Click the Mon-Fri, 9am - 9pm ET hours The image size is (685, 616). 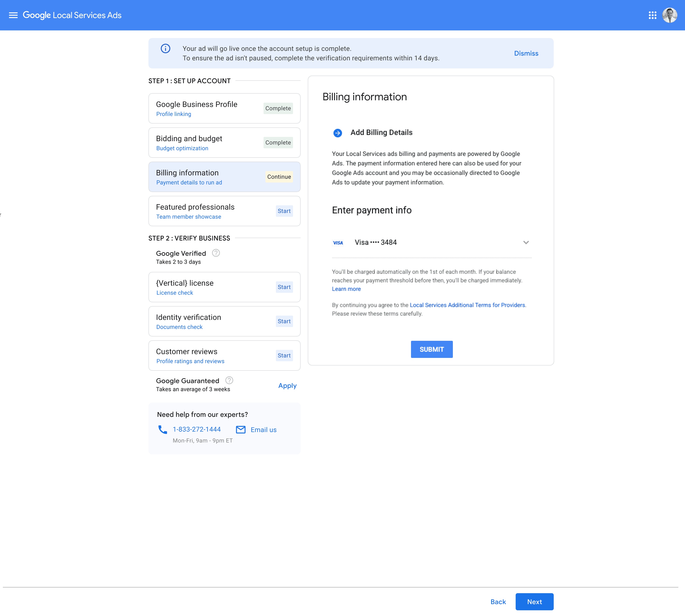pyautogui.click(x=203, y=440)
